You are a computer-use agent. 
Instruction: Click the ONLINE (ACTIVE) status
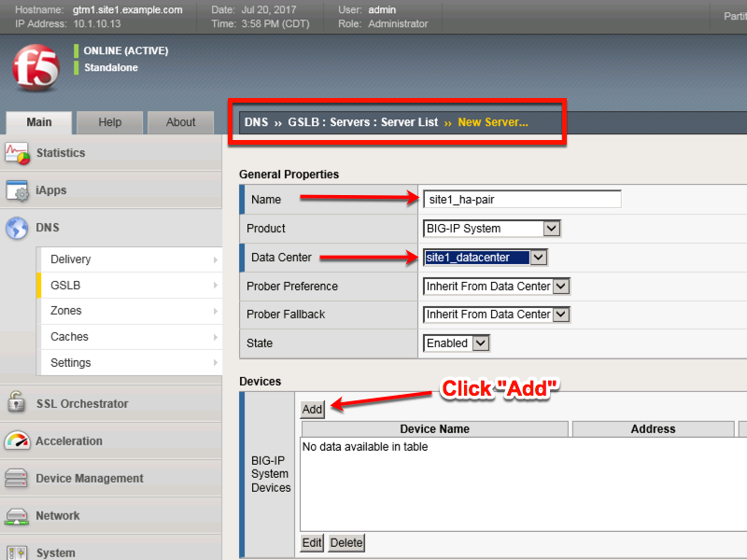point(126,51)
